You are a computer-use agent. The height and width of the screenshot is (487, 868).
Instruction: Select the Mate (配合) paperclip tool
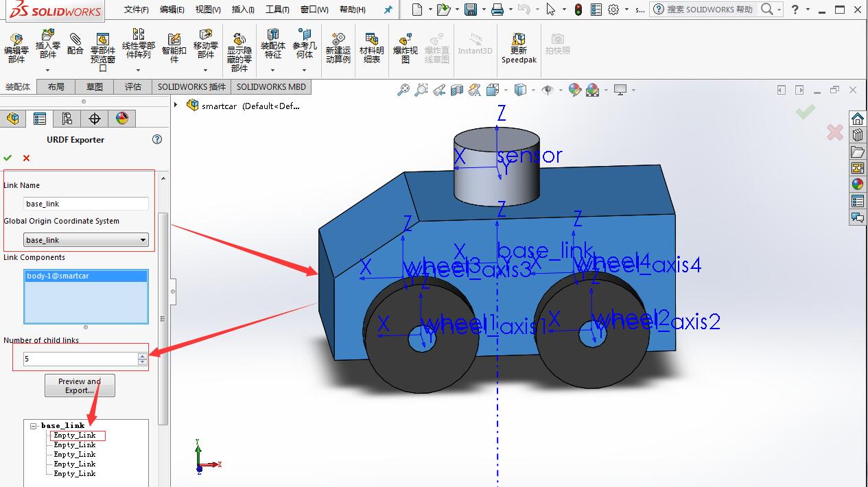[x=75, y=44]
